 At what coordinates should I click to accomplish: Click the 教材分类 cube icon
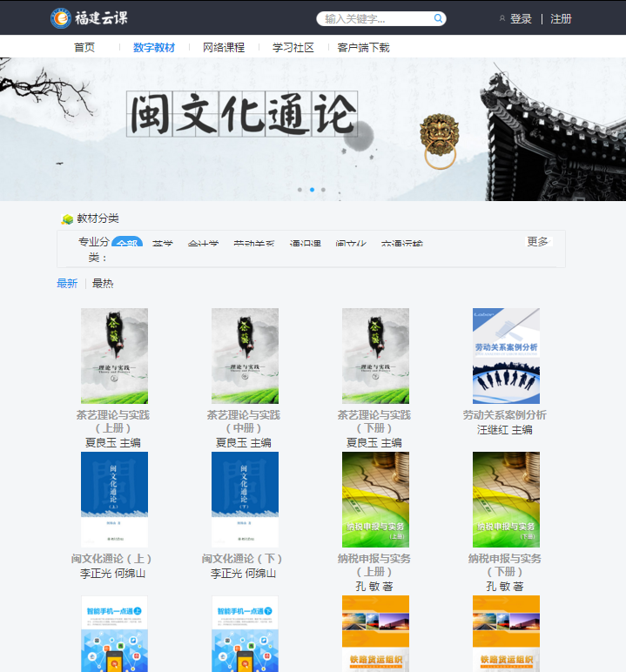point(67,219)
